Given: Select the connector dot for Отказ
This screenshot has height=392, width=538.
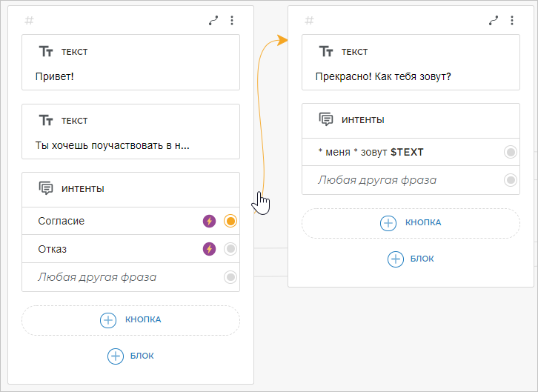Looking at the screenshot, I should (230, 249).
